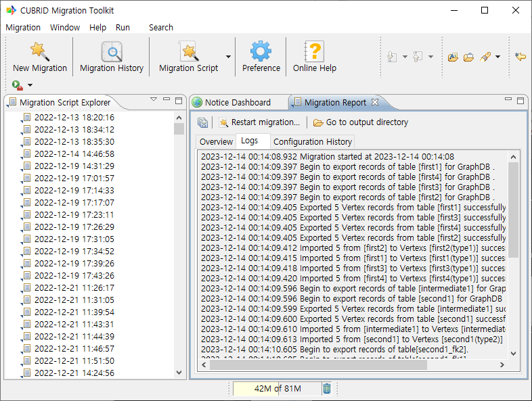Click the CUBRID app logo in title bar
The width and height of the screenshot is (532, 401).
[12, 10]
